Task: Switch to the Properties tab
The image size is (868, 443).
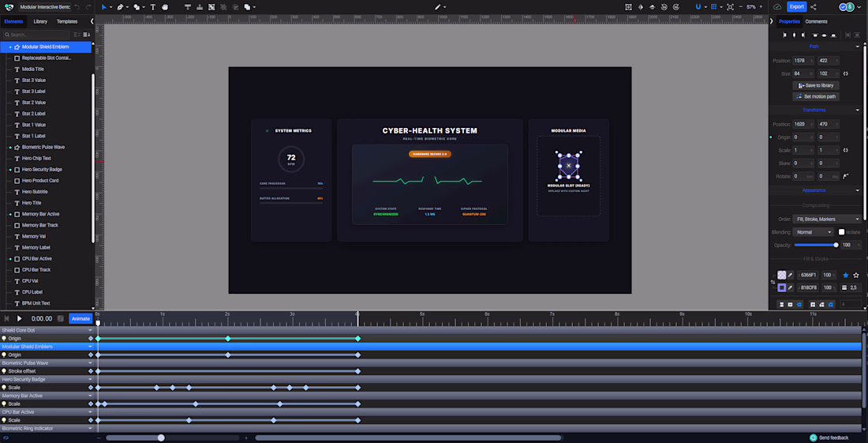Action: (x=789, y=21)
